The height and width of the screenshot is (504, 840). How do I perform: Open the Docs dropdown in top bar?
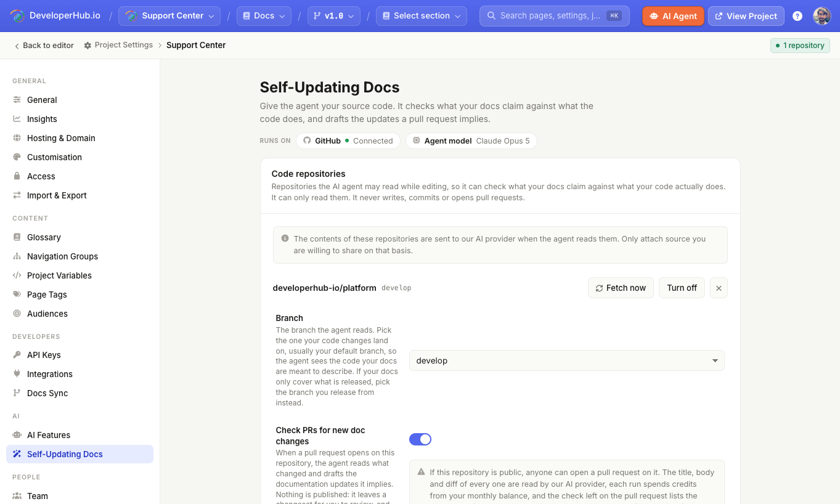pos(264,16)
